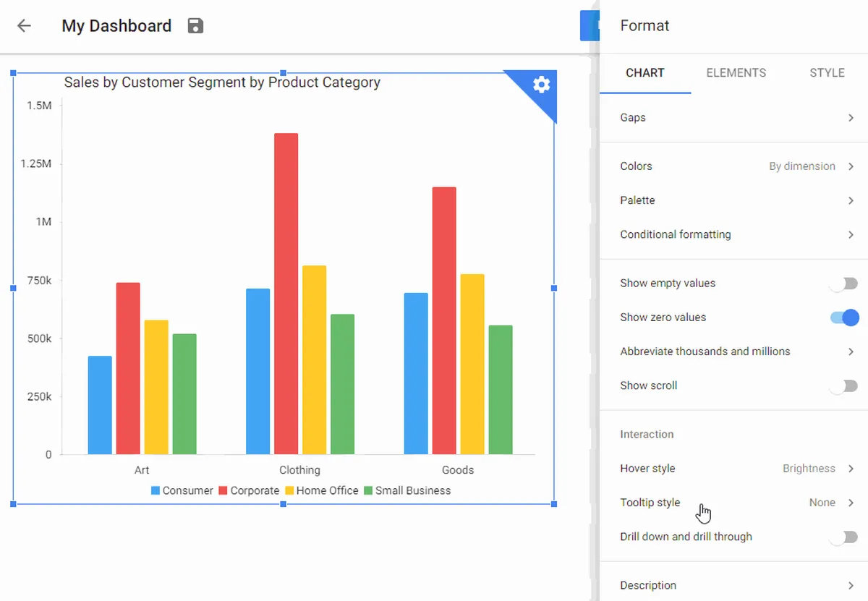Click the Consumer legend blue square
The height and width of the screenshot is (601, 868).
[x=156, y=490]
